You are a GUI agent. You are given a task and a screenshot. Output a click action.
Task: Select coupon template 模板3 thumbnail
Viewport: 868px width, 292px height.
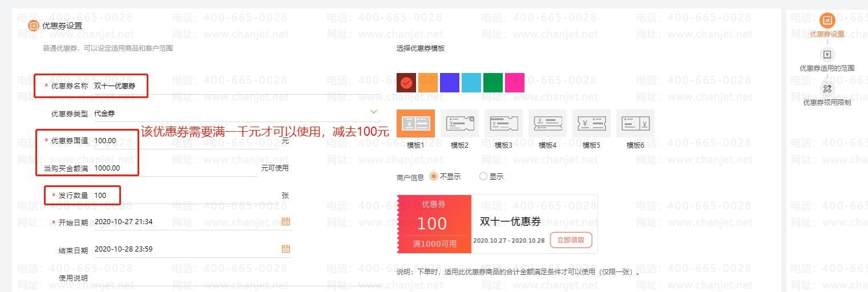click(x=503, y=123)
